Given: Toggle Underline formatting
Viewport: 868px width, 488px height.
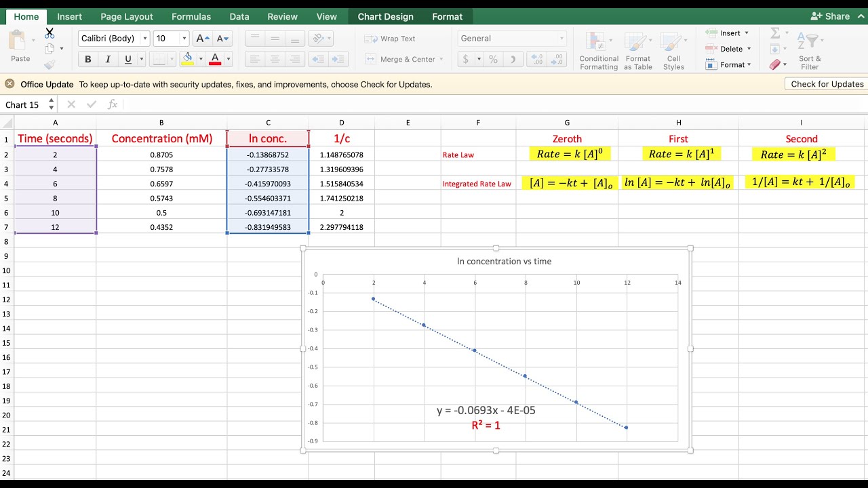Looking at the screenshot, I should pyautogui.click(x=128, y=60).
